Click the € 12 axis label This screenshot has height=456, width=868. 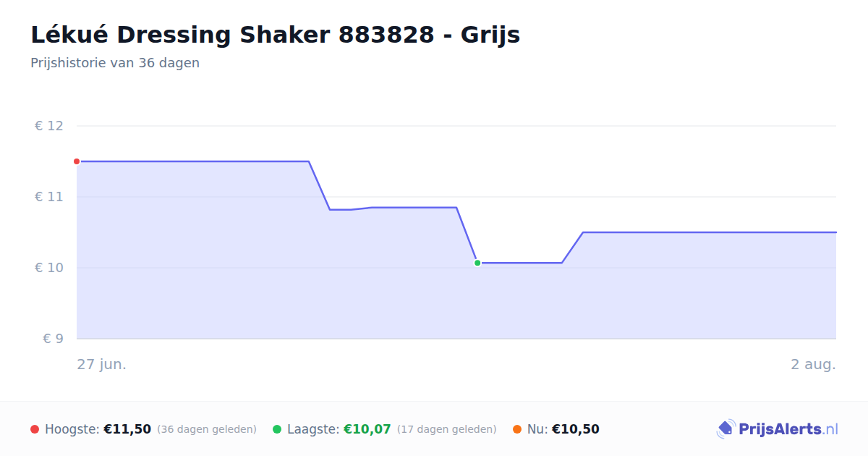click(49, 126)
